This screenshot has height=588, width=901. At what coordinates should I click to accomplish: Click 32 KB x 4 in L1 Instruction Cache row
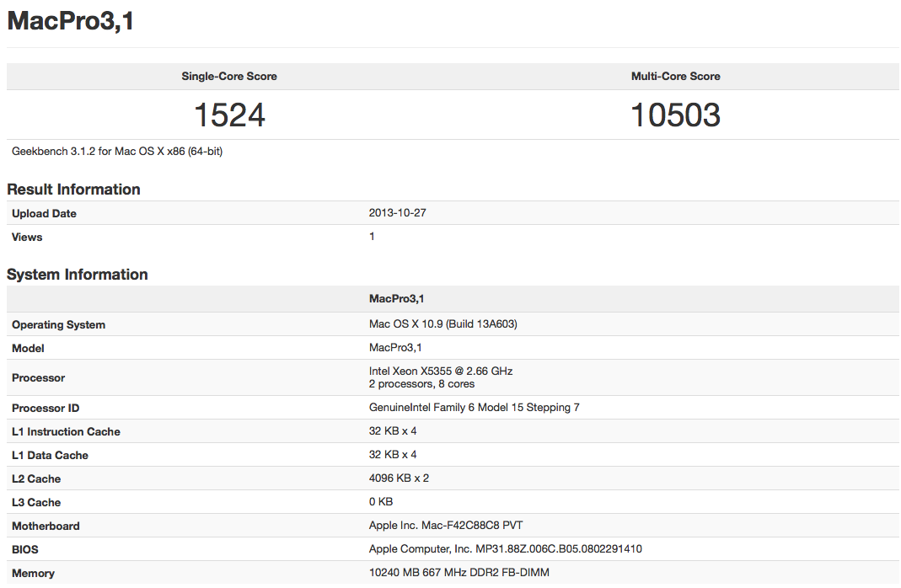pyautogui.click(x=393, y=430)
